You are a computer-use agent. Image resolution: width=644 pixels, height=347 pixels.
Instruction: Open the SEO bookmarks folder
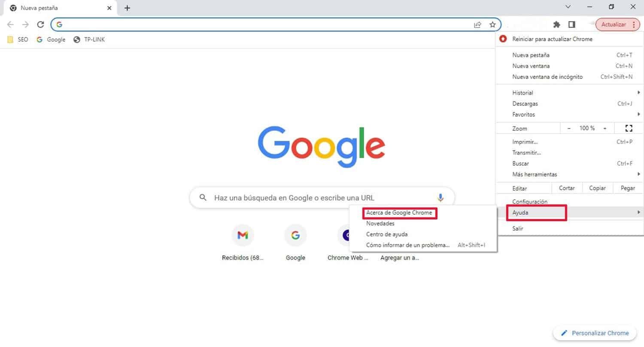pos(18,40)
